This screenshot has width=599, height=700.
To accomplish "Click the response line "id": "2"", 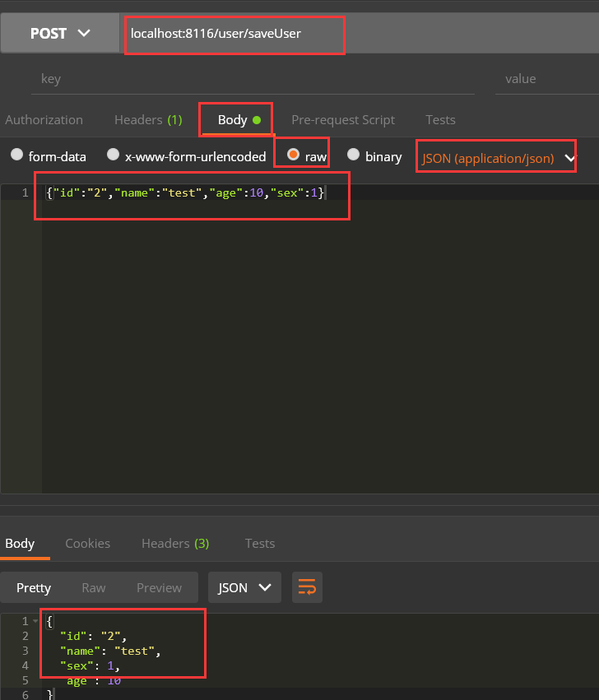I will (x=93, y=636).
